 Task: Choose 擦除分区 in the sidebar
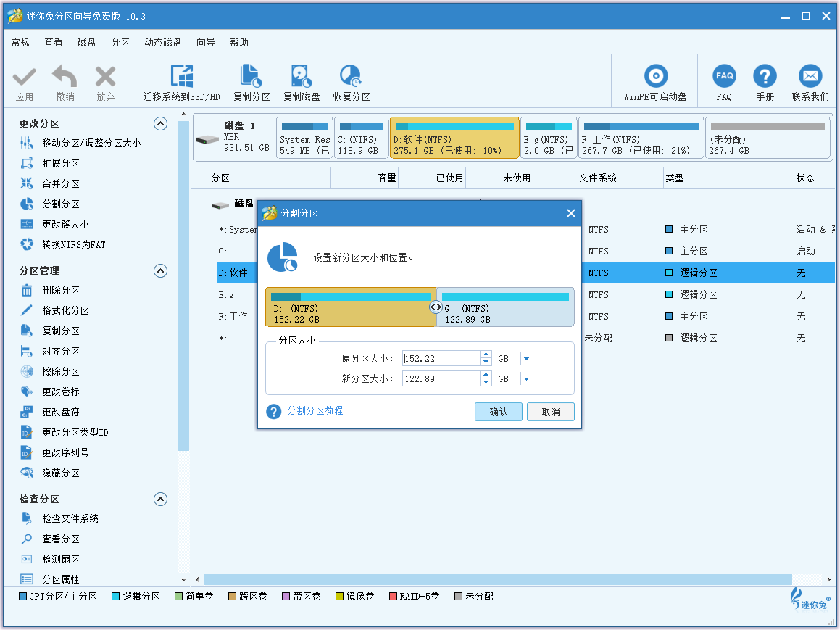point(61,372)
